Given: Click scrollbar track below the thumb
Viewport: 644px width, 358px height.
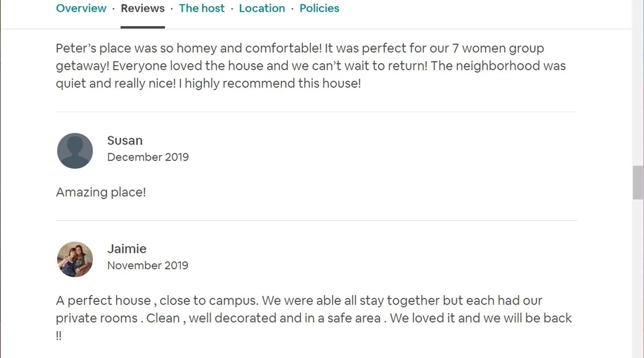Looking at the screenshot, I should (638, 279).
